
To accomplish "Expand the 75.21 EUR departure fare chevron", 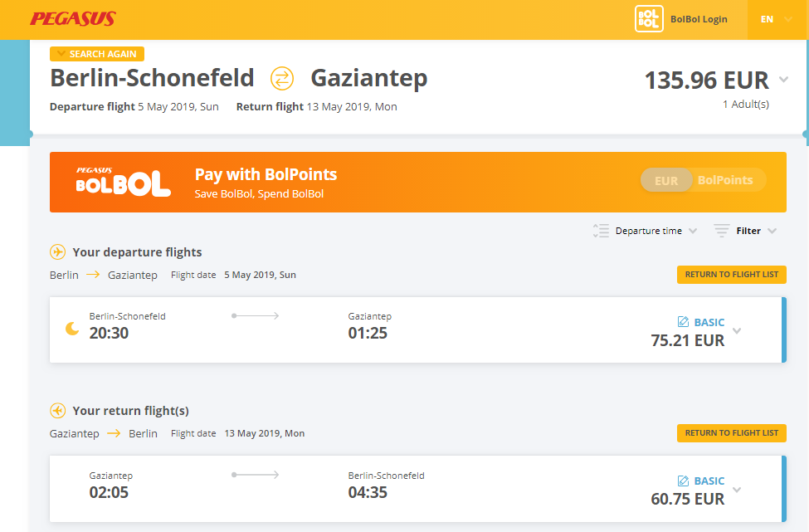I will pos(737,331).
